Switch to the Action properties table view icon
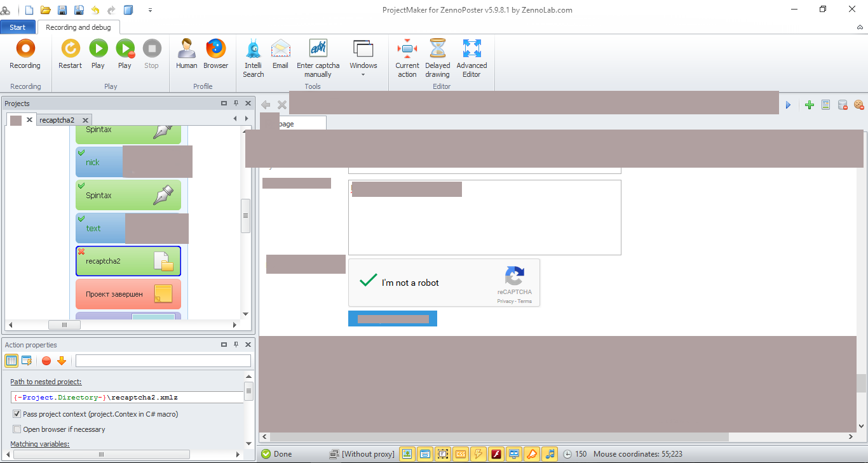The image size is (868, 463). pos(11,361)
